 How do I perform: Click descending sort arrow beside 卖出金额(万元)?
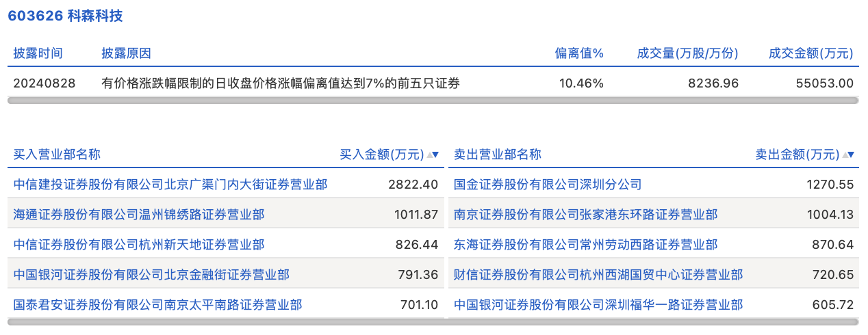pyautogui.click(x=851, y=155)
